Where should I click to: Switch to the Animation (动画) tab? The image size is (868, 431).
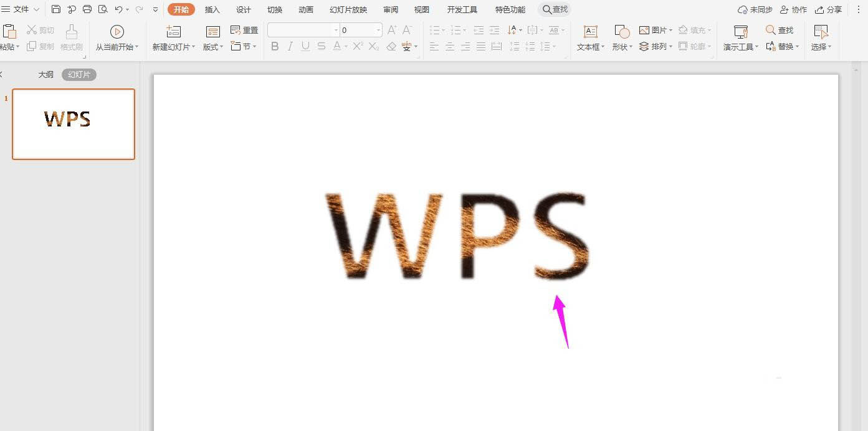pos(306,10)
